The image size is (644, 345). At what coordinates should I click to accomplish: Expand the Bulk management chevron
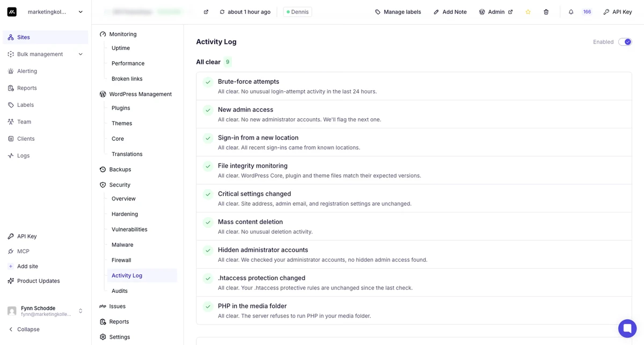coord(80,54)
